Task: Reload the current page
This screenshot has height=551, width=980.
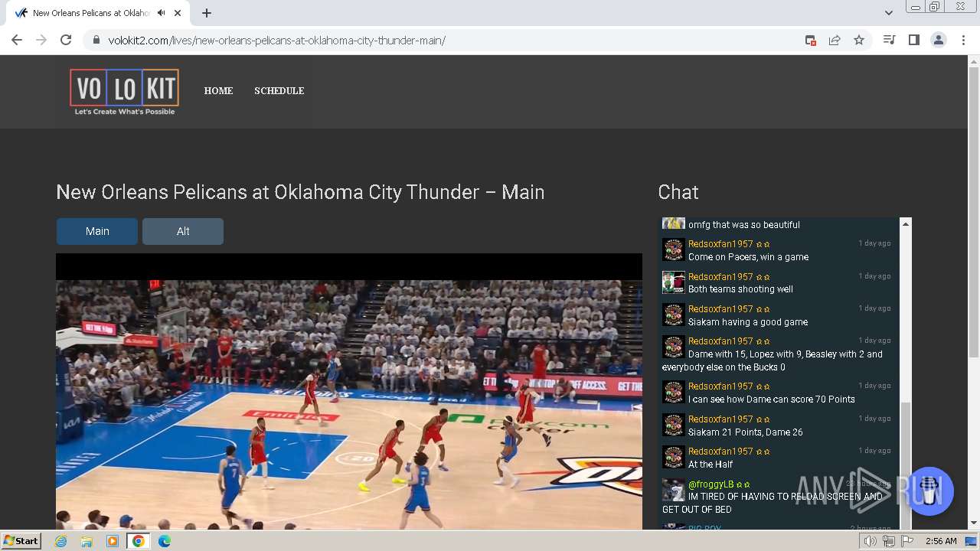Action: coord(66,40)
